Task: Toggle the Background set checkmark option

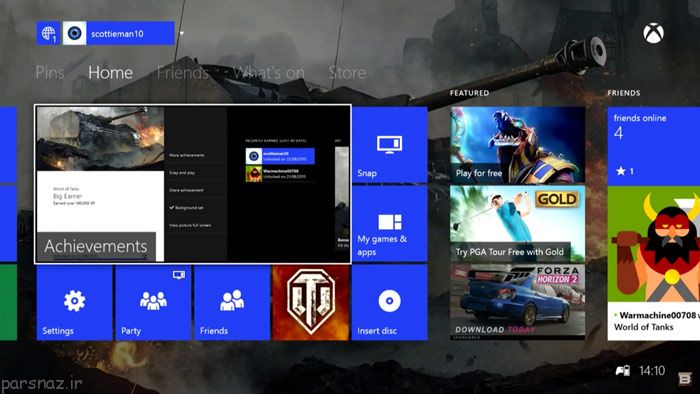Action: click(186, 207)
